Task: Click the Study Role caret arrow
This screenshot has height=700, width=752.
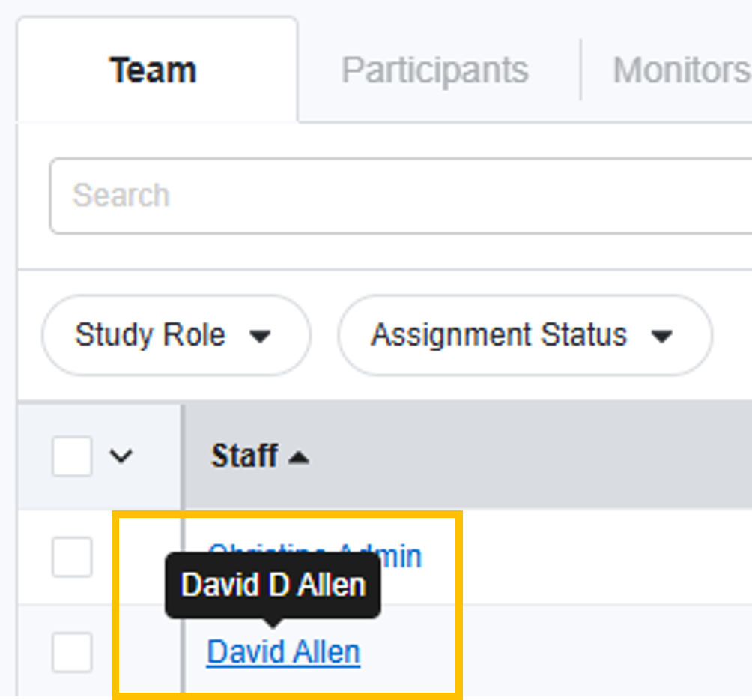Action: click(x=260, y=337)
